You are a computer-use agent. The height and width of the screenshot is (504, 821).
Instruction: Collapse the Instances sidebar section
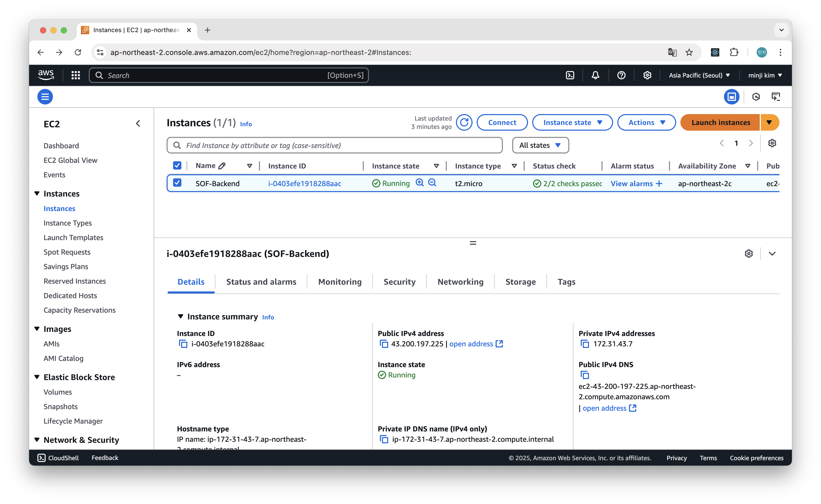(x=37, y=194)
